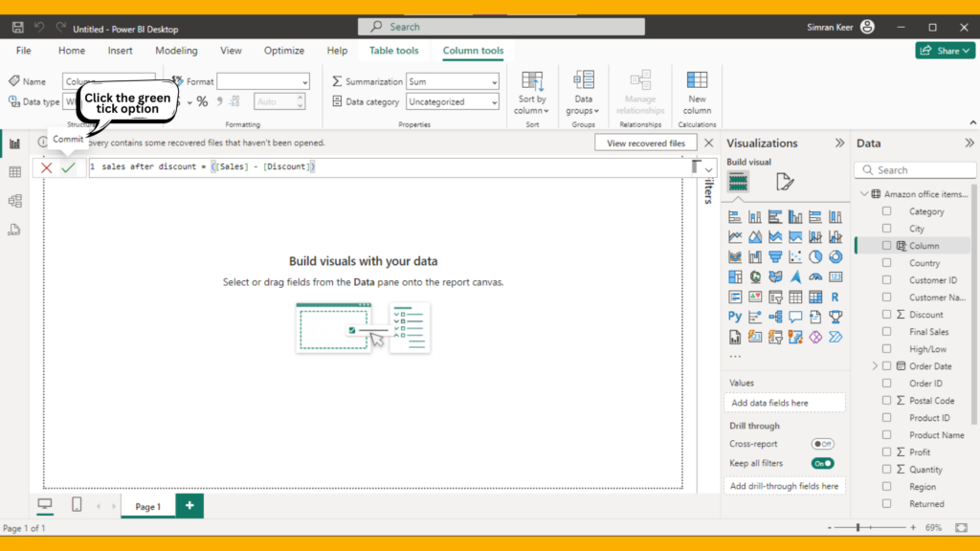Switch to the Modeling tab
The height and width of the screenshot is (551, 980).
tap(176, 51)
